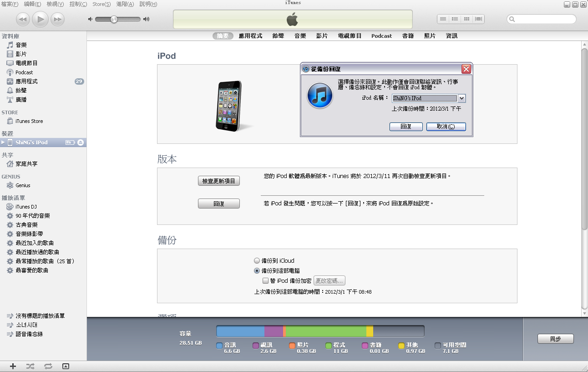Open the Store(S) menu
This screenshot has height=372, width=588.
[x=101, y=4]
